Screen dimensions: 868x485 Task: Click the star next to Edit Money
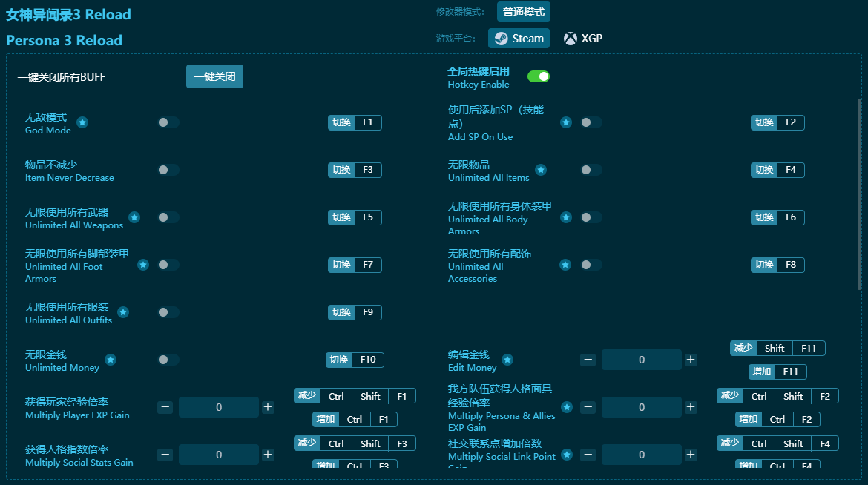coord(508,360)
